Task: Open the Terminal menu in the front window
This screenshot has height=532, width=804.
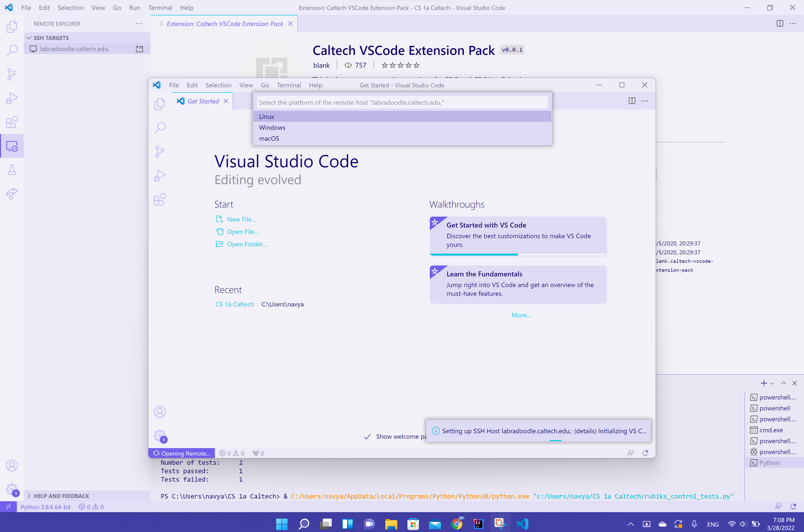Action: pyautogui.click(x=289, y=85)
